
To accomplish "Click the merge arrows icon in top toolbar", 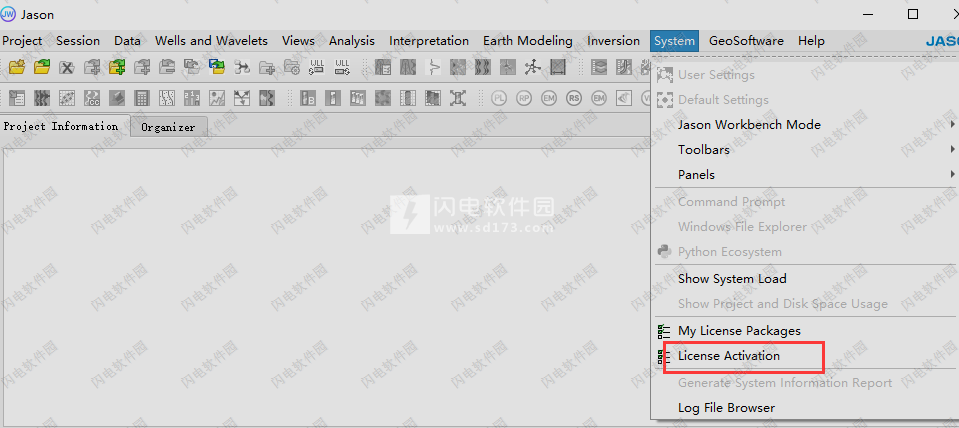I will [242, 67].
